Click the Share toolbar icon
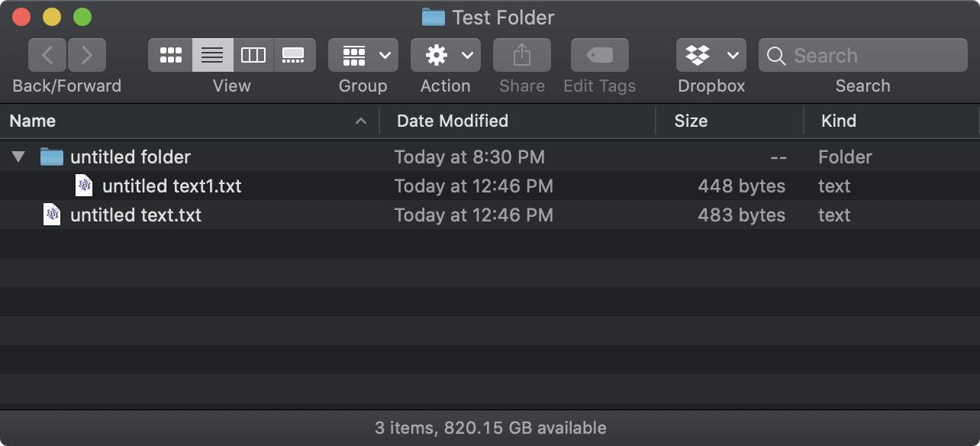This screenshot has width=980, height=446. pos(522,55)
